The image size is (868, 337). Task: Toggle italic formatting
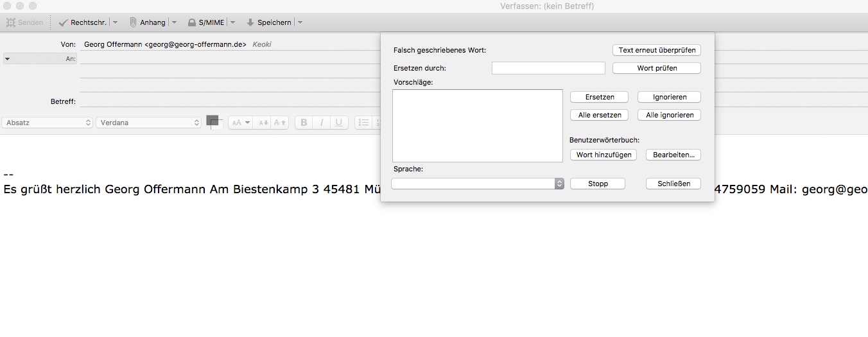pyautogui.click(x=321, y=123)
